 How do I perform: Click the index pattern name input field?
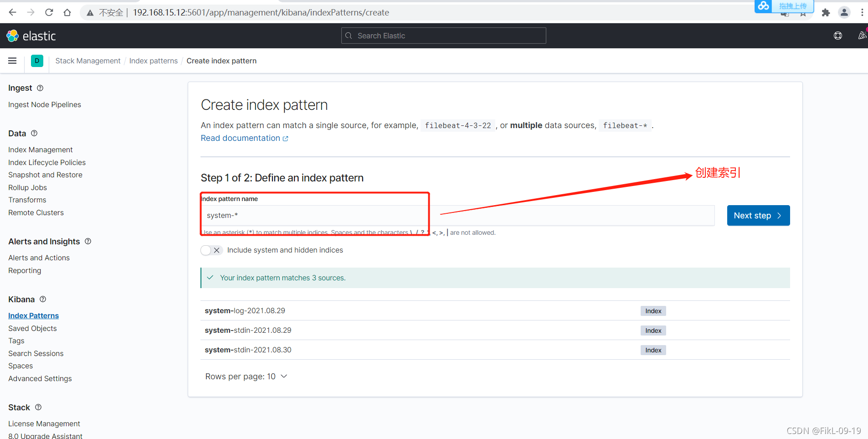pos(457,216)
